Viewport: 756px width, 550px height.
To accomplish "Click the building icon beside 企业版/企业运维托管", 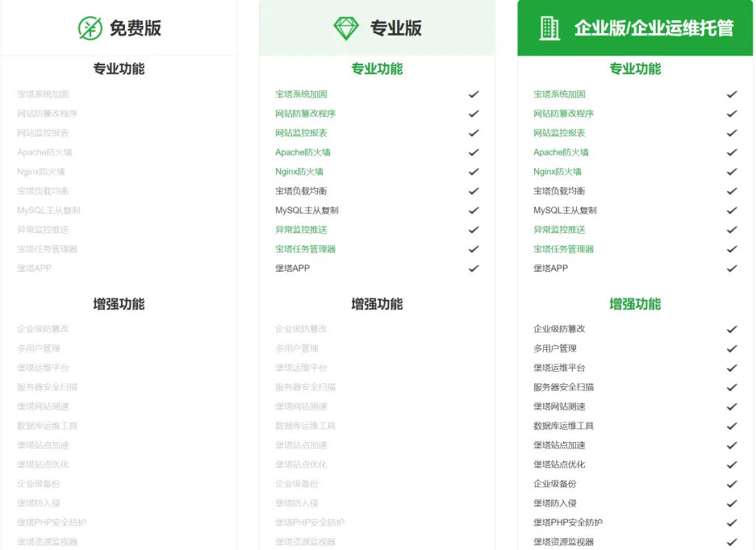I will tap(550, 27).
